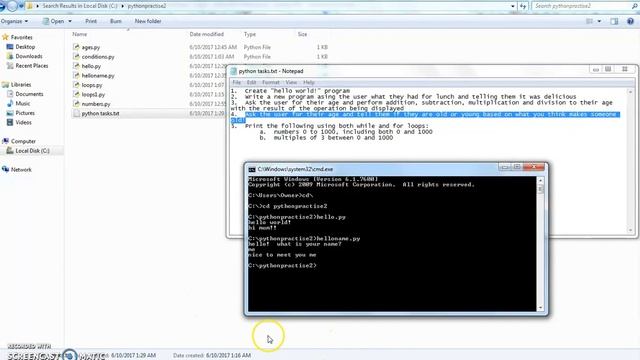Click the change your view icon
Image resolution: width=640 pixels, height=360 pixels.
point(589,21)
